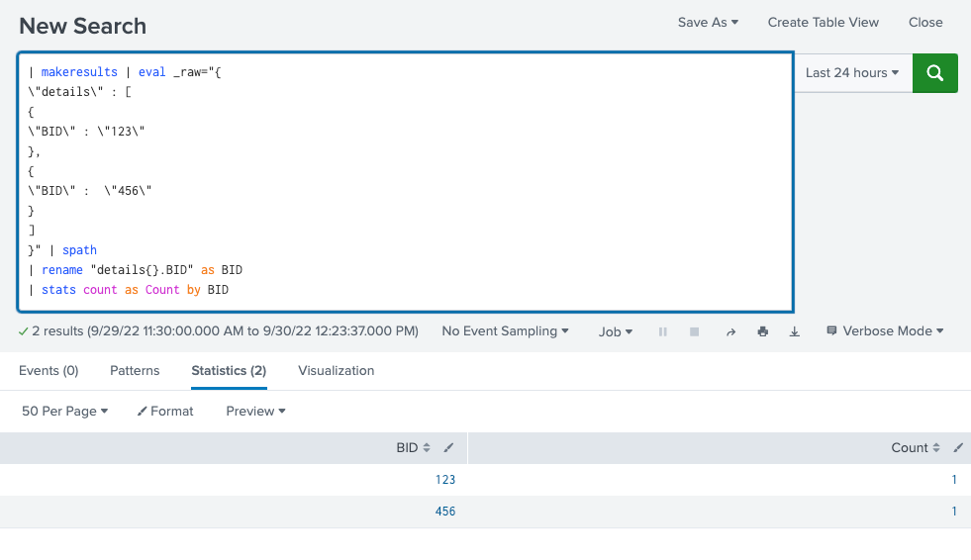
Task: Edit the BID column with pencil icon
Action: pyautogui.click(x=448, y=448)
